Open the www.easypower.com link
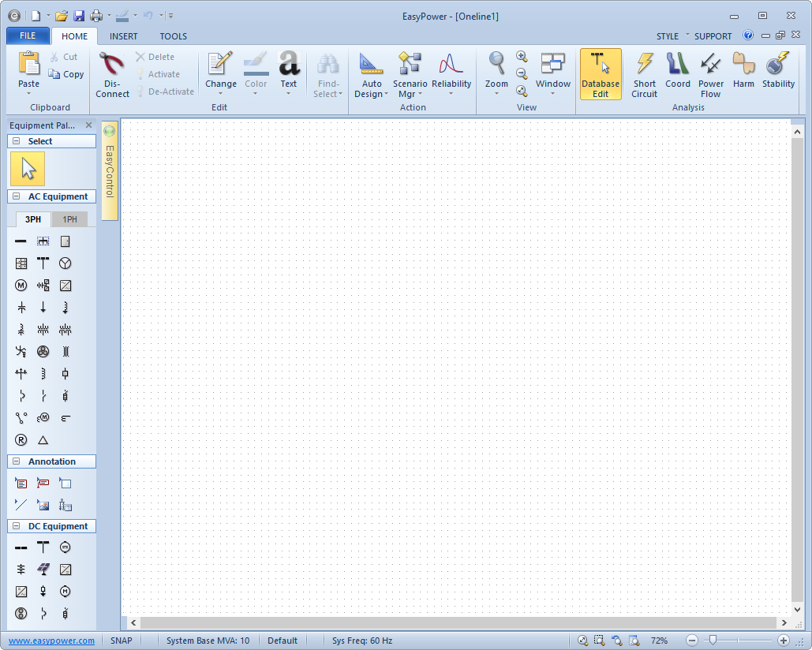This screenshot has width=812, height=650. (x=51, y=641)
